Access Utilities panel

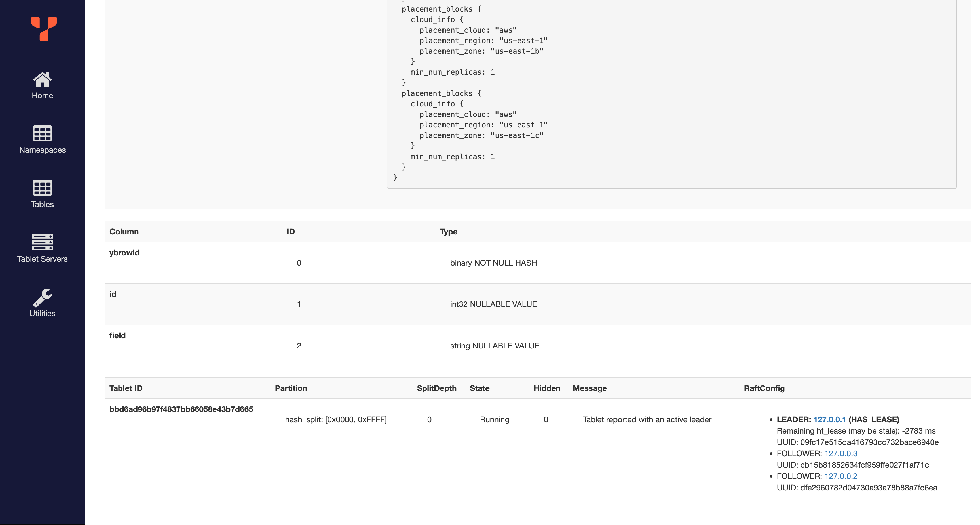(x=42, y=303)
